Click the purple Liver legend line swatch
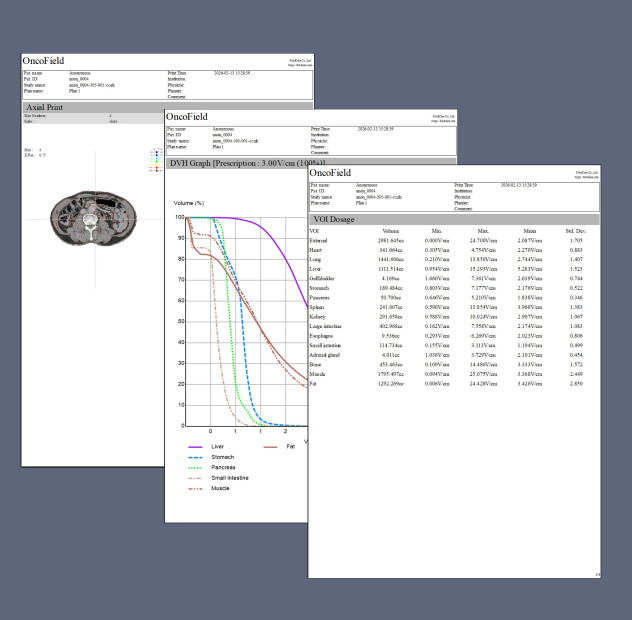This screenshot has width=632, height=620. pos(195,447)
